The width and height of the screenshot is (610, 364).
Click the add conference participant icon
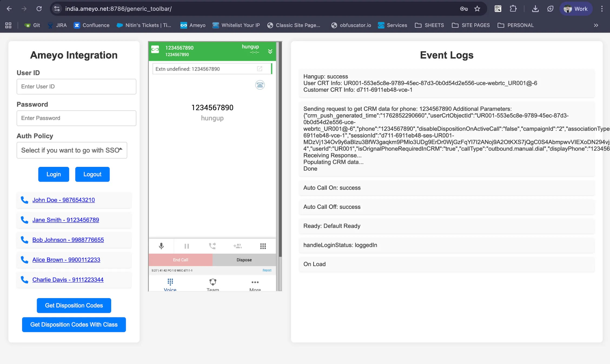click(237, 246)
